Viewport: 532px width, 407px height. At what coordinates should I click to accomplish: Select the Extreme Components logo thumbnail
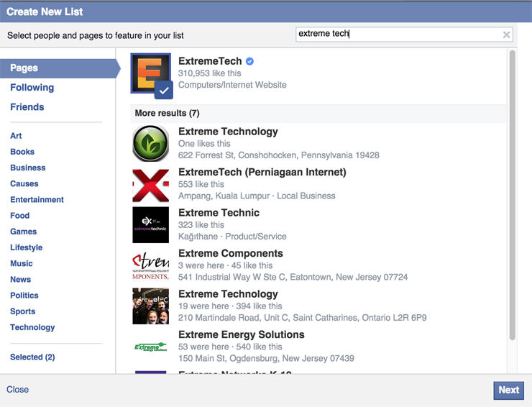point(151,265)
